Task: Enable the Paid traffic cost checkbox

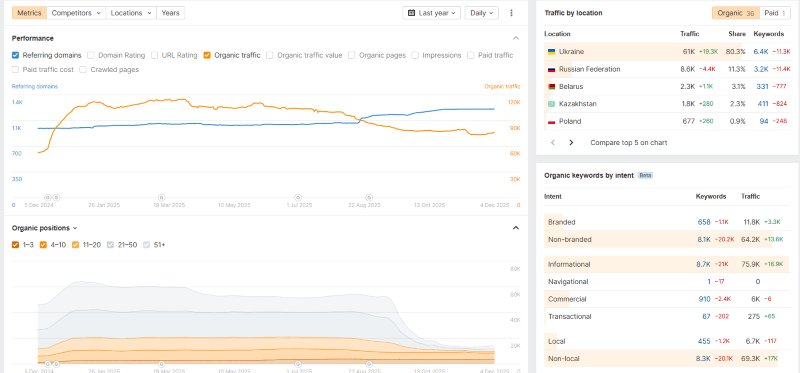Action: (x=15, y=69)
